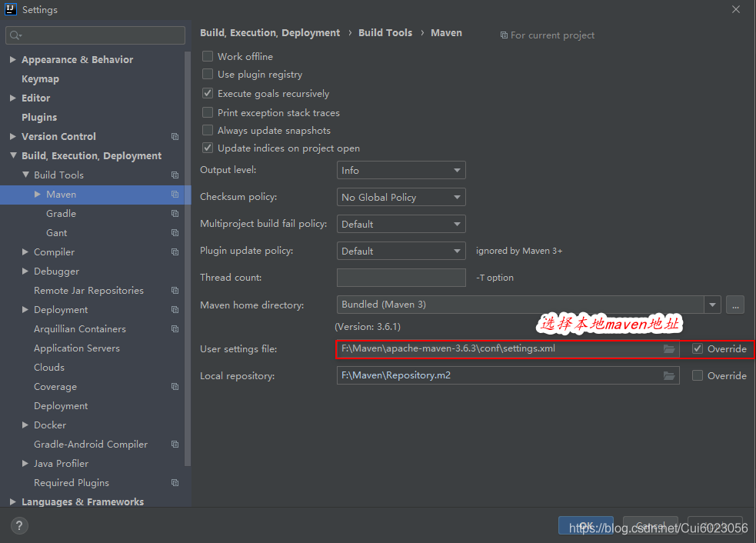The image size is (756, 543).
Task: Click the settings search field
Action: point(95,35)
